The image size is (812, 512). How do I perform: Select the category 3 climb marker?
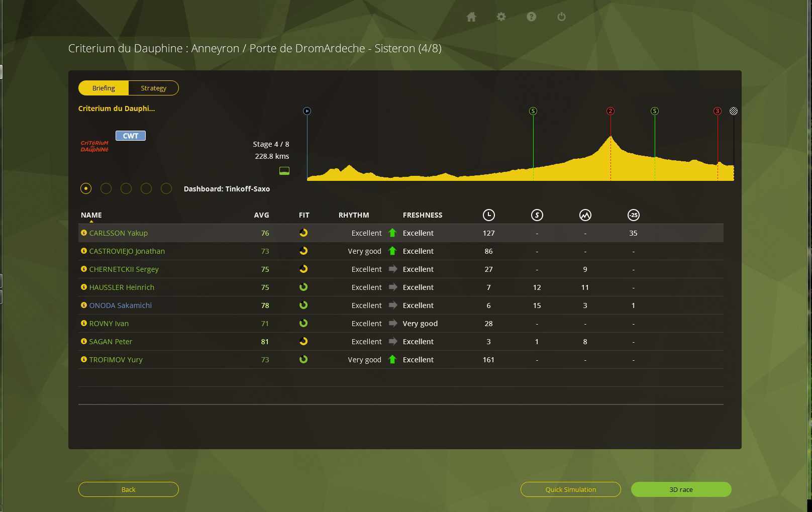[718, 111]
